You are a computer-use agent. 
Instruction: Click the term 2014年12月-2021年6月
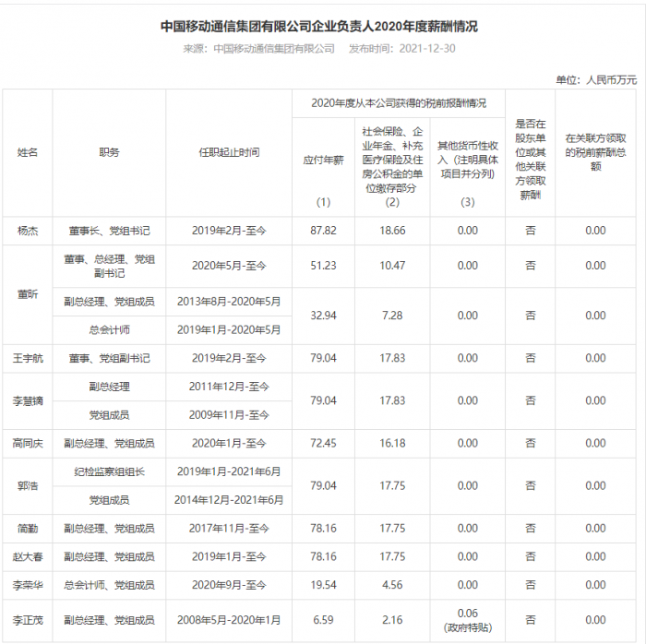229,500
